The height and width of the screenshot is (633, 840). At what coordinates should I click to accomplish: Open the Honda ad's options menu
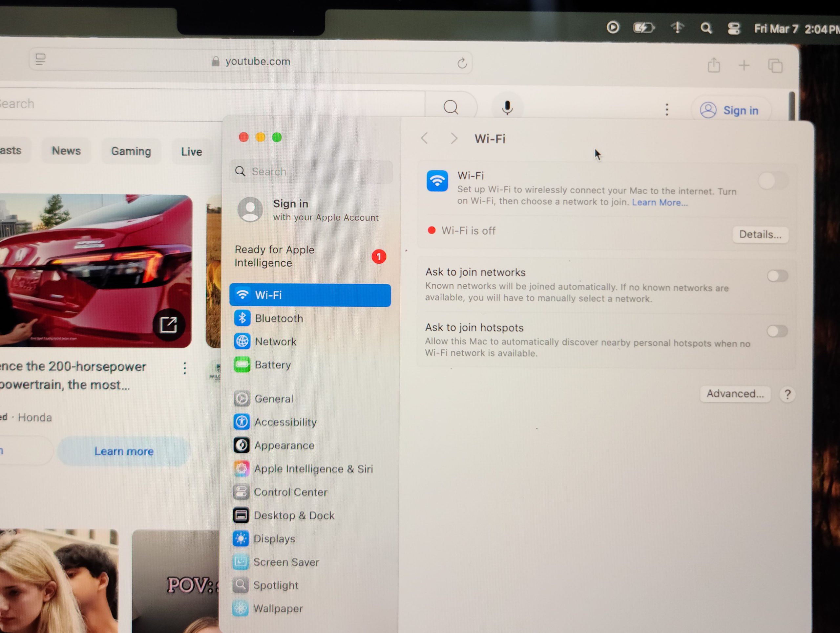point(185,367)
